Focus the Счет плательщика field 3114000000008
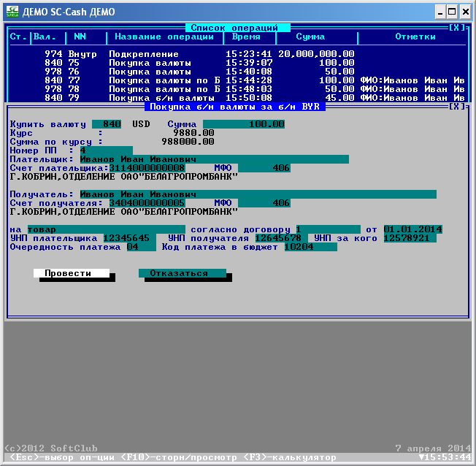Screen dimensions: 476x466 147,168
